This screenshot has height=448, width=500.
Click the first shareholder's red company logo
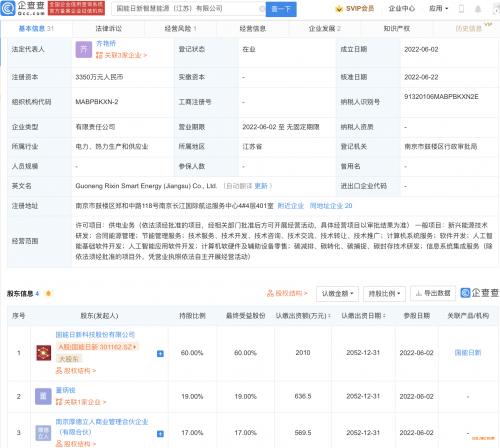pyautogui.click(x=44, y=353)
